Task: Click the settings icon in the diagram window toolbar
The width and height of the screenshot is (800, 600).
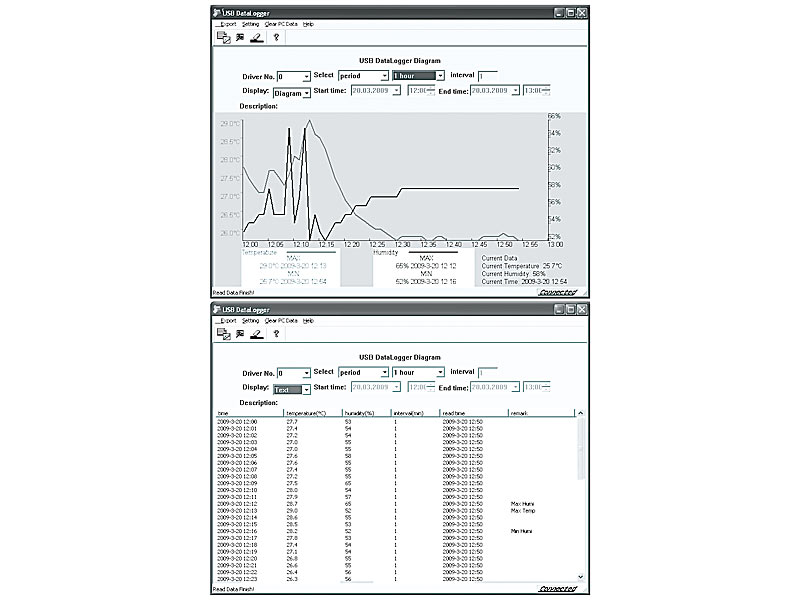Action: coord(241,37)
